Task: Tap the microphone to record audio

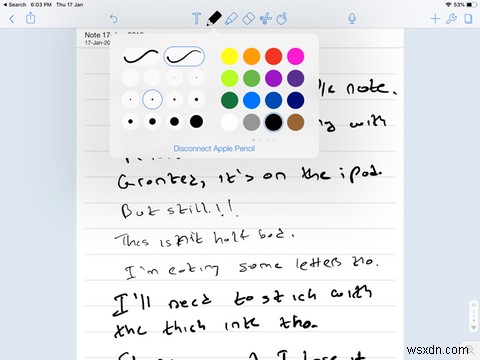Action: point(352,19)
